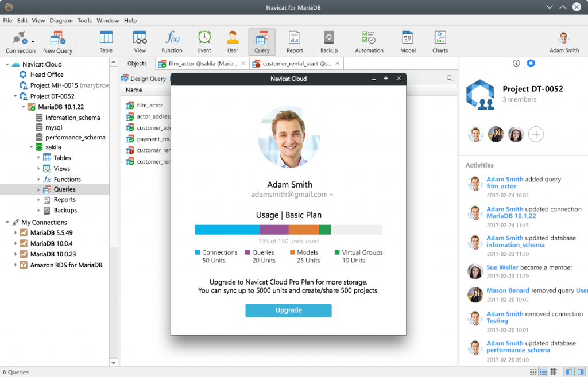Viewport: 588px width, 377px height.
Task: Collapse the sakila database node
Action: (x=31, y=147)
